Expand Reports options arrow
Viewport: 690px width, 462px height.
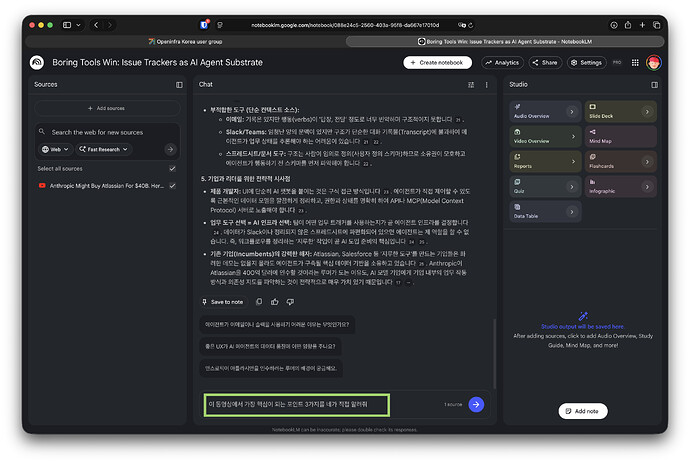[x=573, y=161]
